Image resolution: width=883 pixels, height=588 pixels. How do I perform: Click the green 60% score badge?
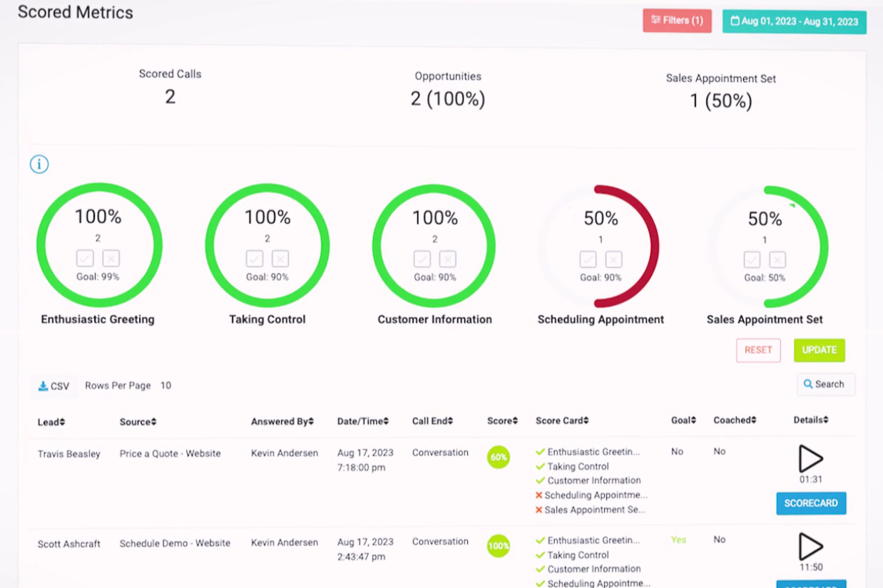(x=498, y=458)
